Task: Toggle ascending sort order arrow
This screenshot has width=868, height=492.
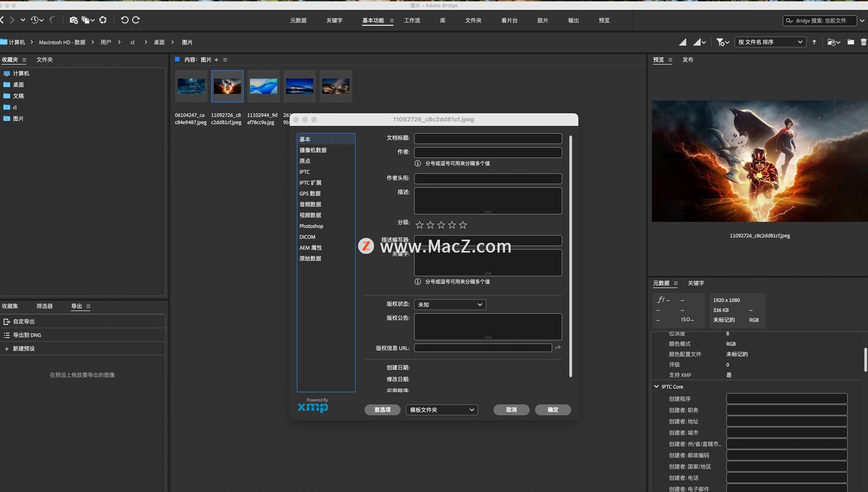Action: 814,42
